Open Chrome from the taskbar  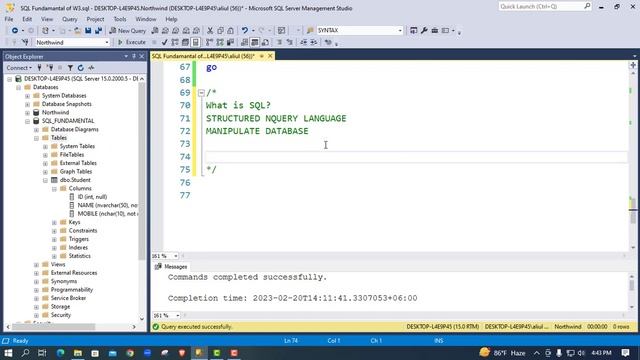(130, 353)
